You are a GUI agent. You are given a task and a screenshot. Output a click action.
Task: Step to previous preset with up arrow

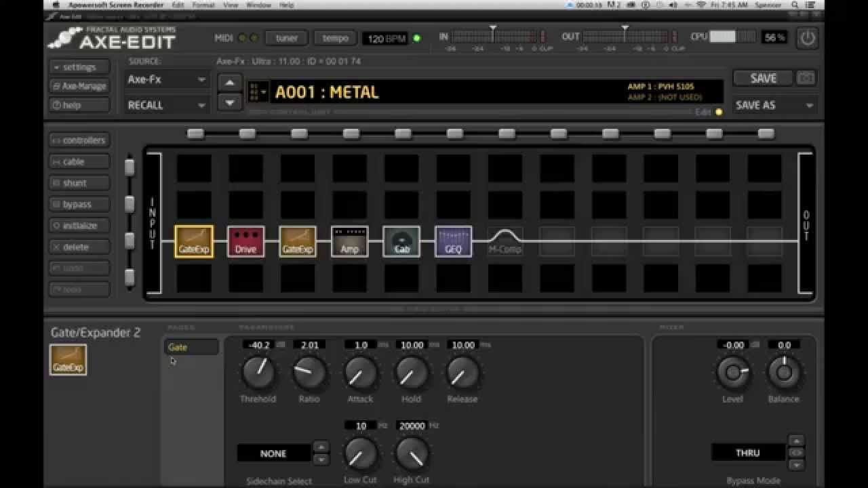click(x=230, y=83)
